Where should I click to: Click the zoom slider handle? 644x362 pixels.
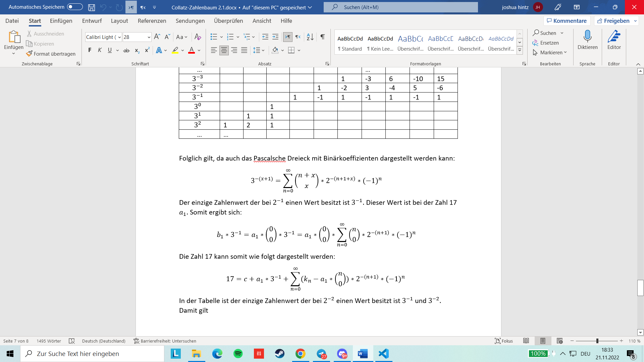coord(597,341)
